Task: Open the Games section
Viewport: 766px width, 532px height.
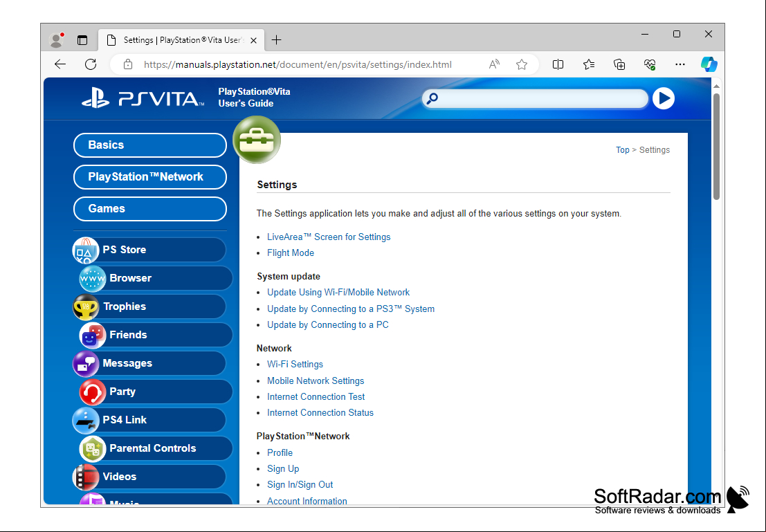Action: click(150, 209)
